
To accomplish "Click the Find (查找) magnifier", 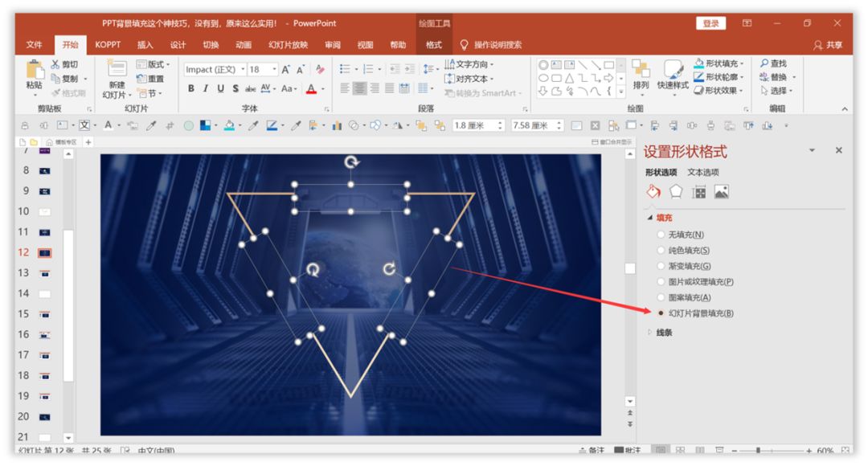I will tap(773, 63).
